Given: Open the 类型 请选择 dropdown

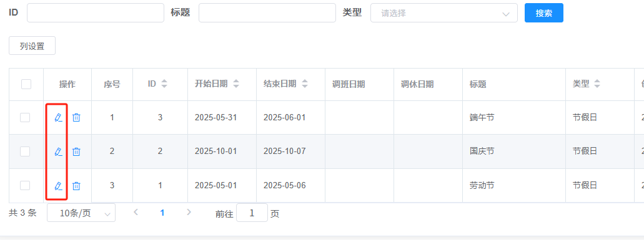Looking at the screenshot, I should pyautogui.click(x=444, y=13).
